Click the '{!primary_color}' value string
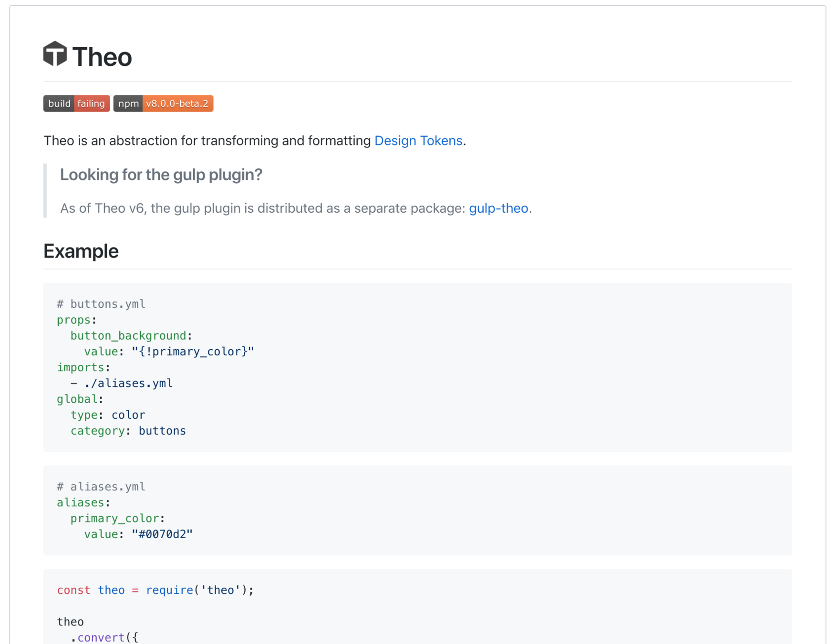 point(193,352)
